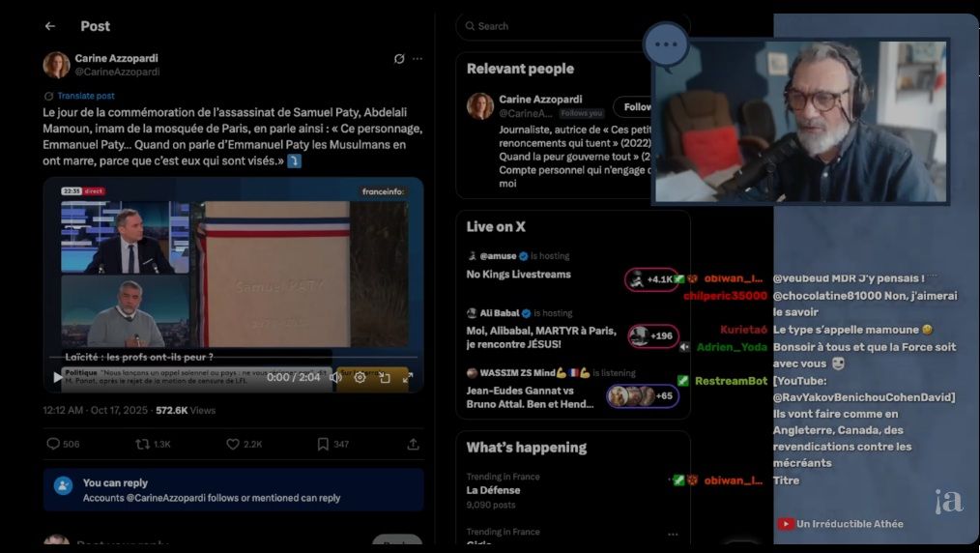The width and height of the screenshot is (980, 553).
Task: Click the +4.1K listeners badge
Action: [x=650, y=279]
